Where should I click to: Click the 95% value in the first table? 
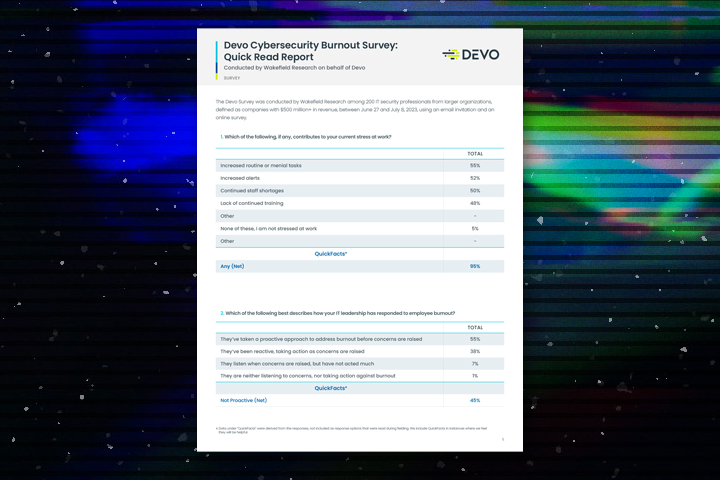pos(474,266)
